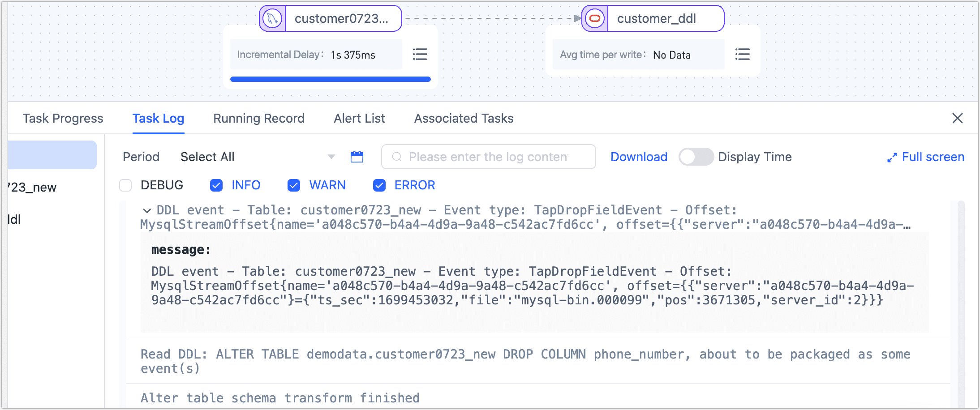Image resolution: width=980 pixels, height=410 pixels.
Task: Select the MySQL icon on customer0723 node
Action: (272, 18)
